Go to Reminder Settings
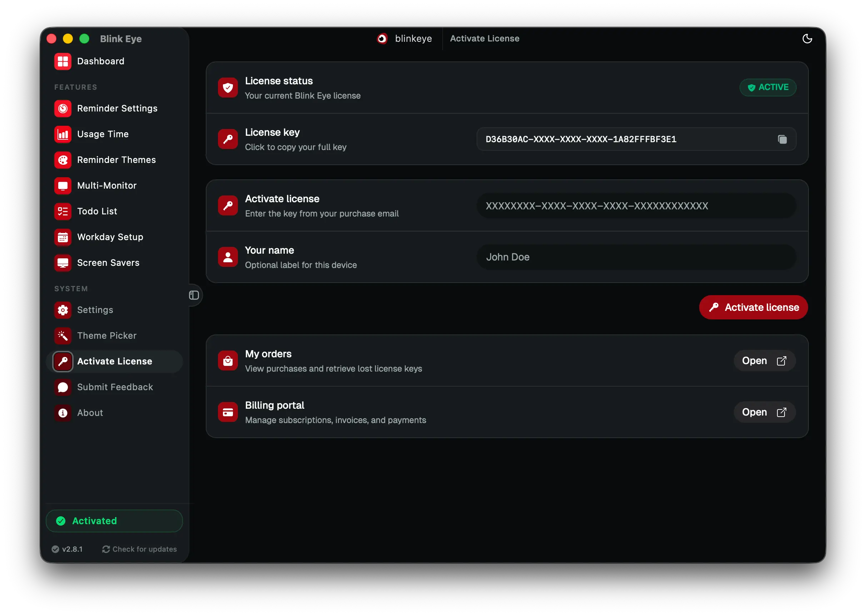The image size is (866, 616). tap(117, 109)
